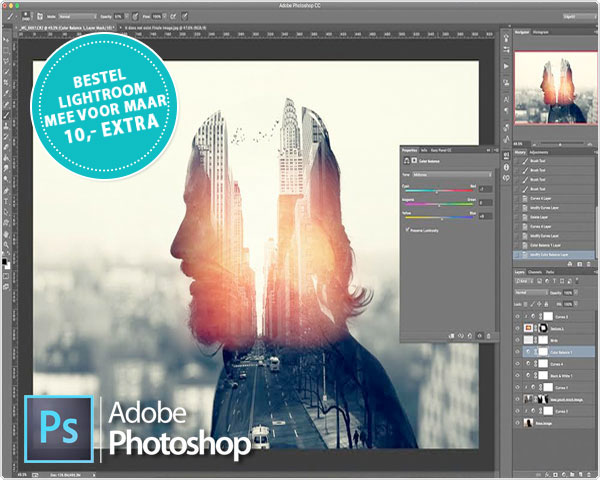Switch to the Info tab in the Properties panel

pyautogui.click(x=424, y=150)
